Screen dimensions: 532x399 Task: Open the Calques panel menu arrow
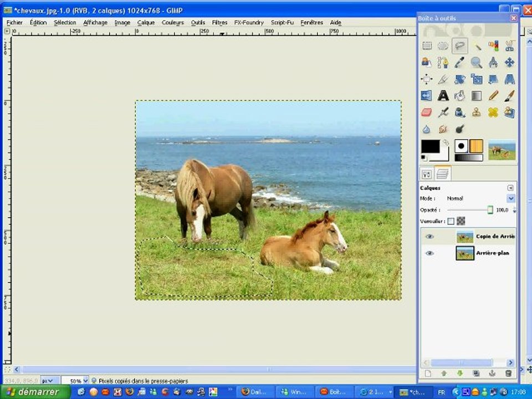(x=510, y=188)
